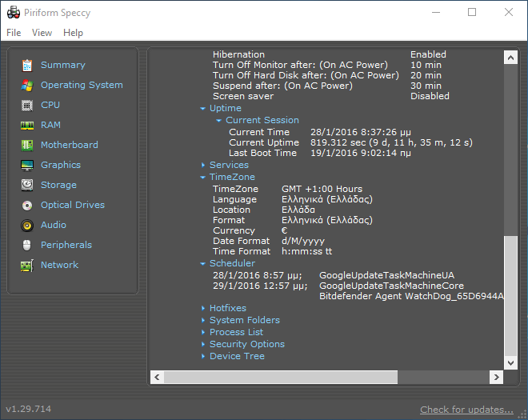Click the GMT +1:00 Hours value
The image size is (528, 420).
322,189
